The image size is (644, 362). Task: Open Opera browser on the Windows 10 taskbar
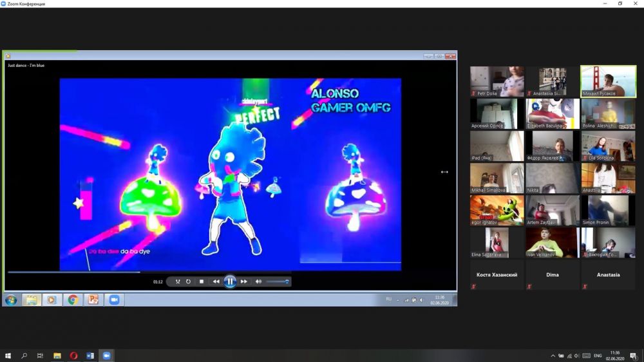[x=73, y=356]
